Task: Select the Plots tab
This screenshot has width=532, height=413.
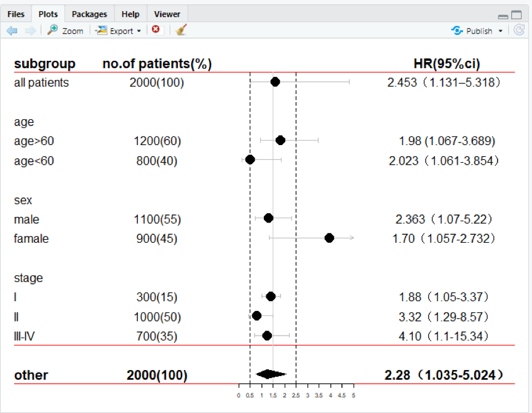Action: tap(48, 14)
